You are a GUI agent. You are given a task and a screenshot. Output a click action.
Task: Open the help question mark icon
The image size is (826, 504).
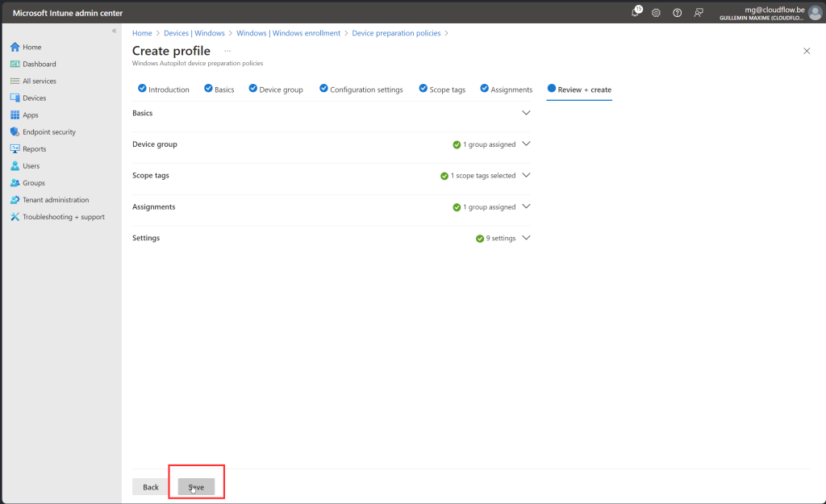pos(677,13)
